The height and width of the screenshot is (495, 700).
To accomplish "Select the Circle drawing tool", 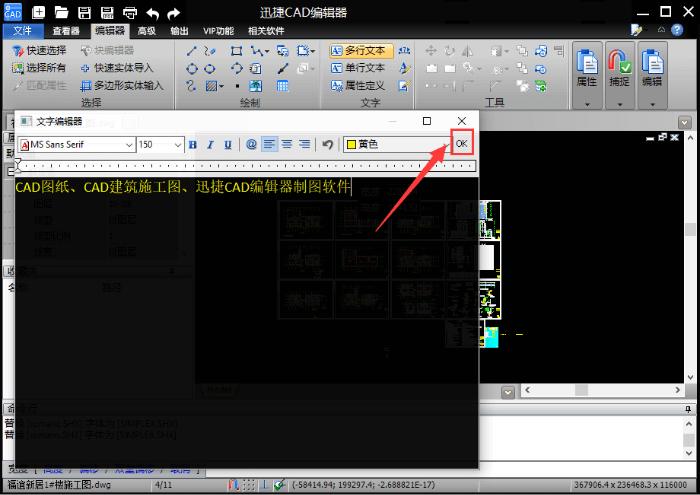I will tap(192, 69).
